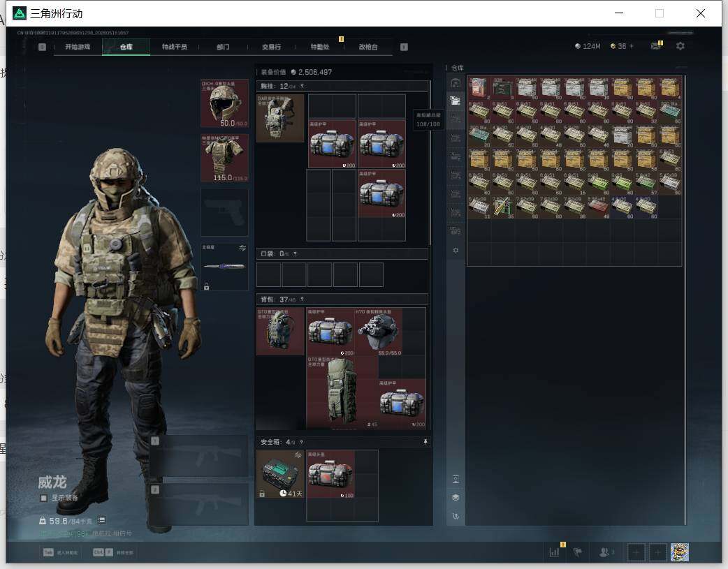Open the settings gear in the top bar
Screen dimensions: 728x569
click(x=680, y=46)
